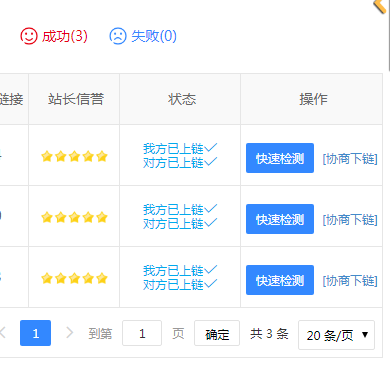This screenshot has width=390, height=384.
Task: Focus the page number input field
Action: [x=142, y=333]
